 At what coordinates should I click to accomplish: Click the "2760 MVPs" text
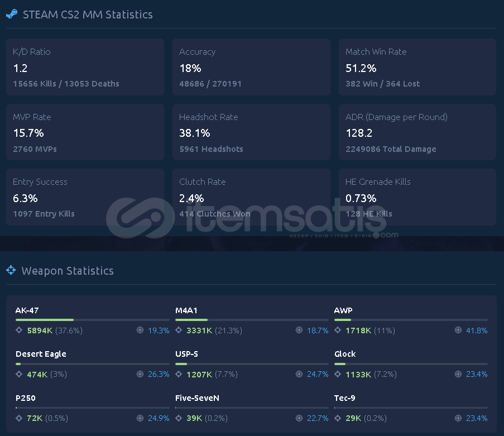click(35, 149)
